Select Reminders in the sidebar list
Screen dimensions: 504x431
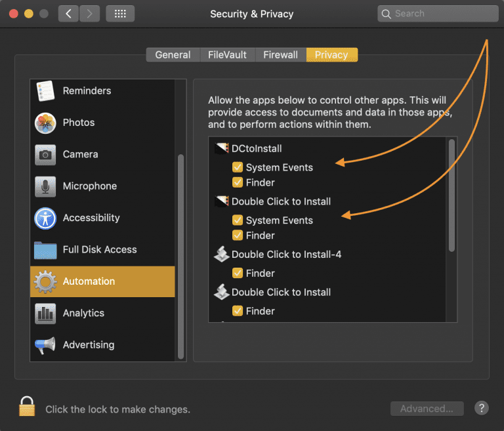click(x=102, y=91)
